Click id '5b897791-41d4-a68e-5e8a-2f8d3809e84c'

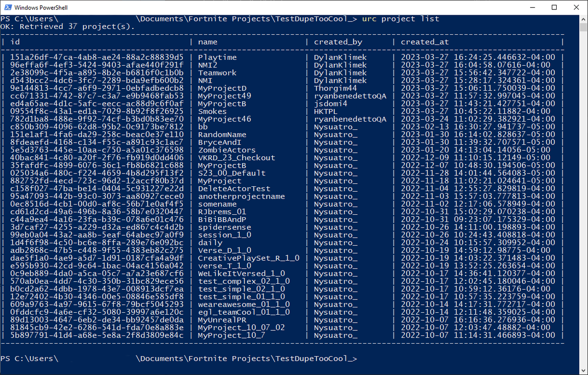coord(97,335)
